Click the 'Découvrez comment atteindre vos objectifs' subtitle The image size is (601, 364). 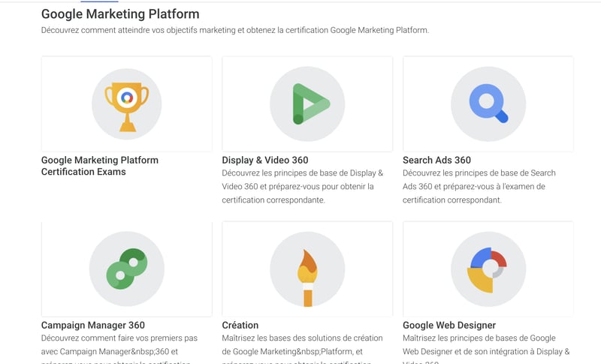tap(235, 30)
